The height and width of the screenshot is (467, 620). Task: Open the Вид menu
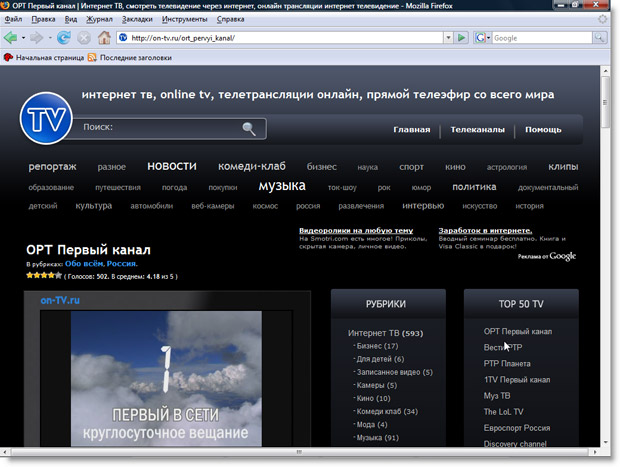coord(71,19)
